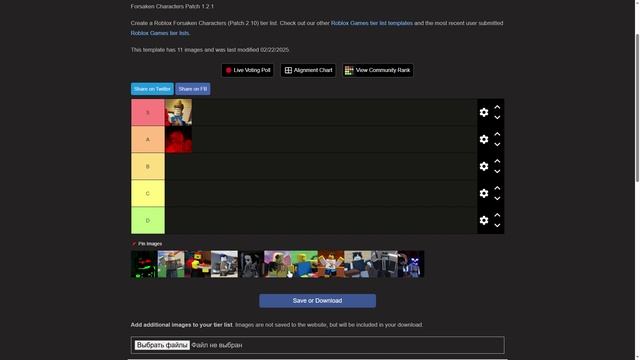Viewport: 640px width, 360px height.
Task: Open settings gear for D tier row
Action: tap(484, 220)
